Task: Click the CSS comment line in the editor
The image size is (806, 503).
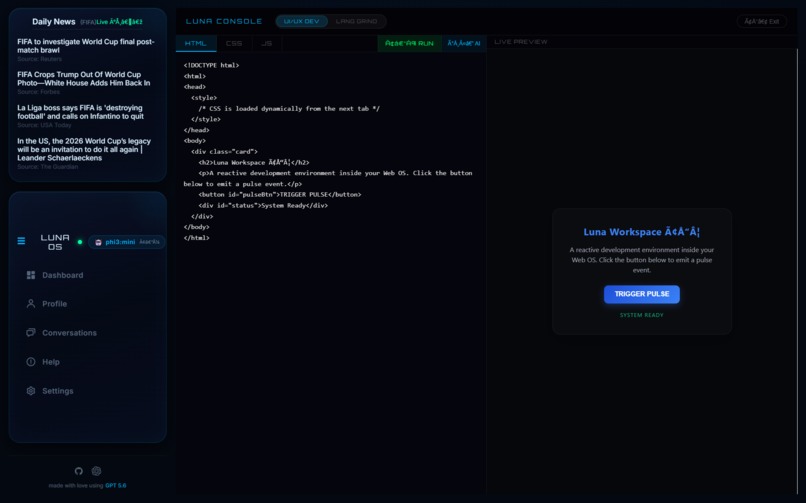Action: point(289,108)
